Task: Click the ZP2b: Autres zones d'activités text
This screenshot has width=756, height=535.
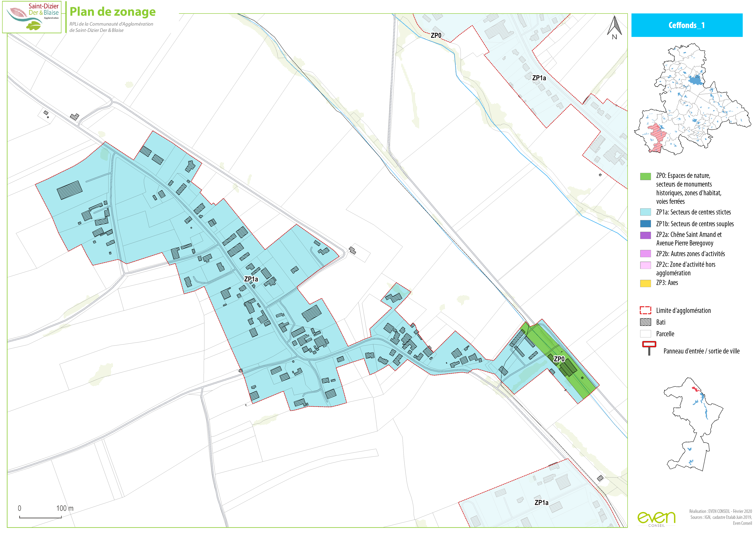Action: 690,254
